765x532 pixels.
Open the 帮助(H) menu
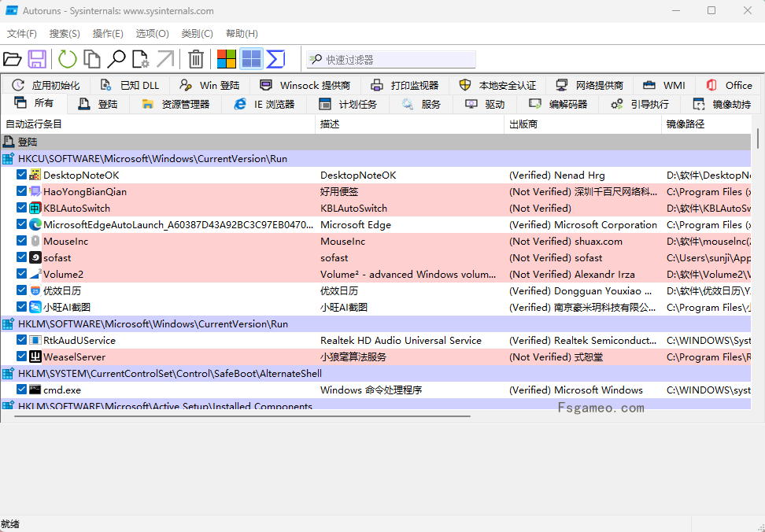[242, 34]
